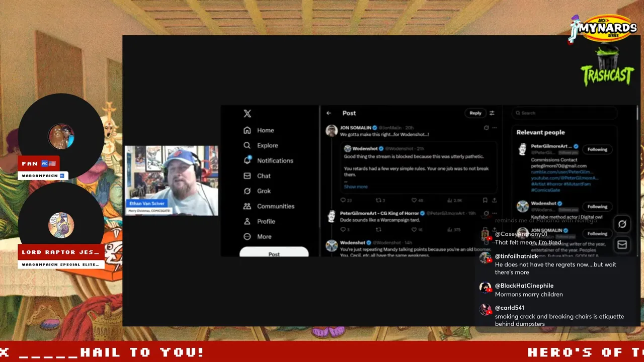644x362 pixels.
Task: Open more options on JON SOMALIN post
Action: 495,128
